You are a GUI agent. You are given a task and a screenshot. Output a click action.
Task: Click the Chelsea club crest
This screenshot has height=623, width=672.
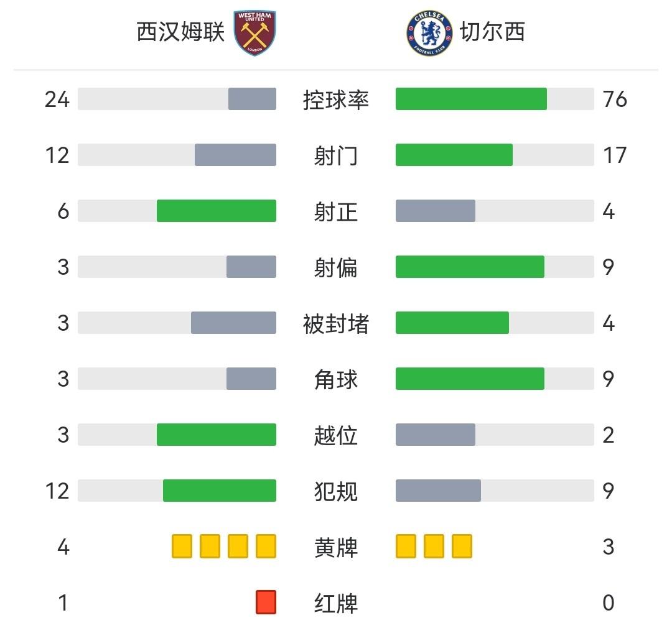428,32
